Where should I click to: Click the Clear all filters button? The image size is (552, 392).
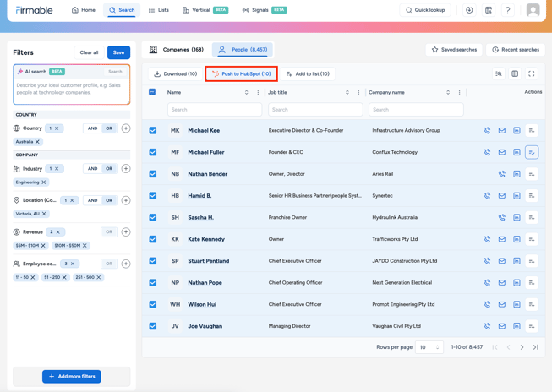point(89,52)
